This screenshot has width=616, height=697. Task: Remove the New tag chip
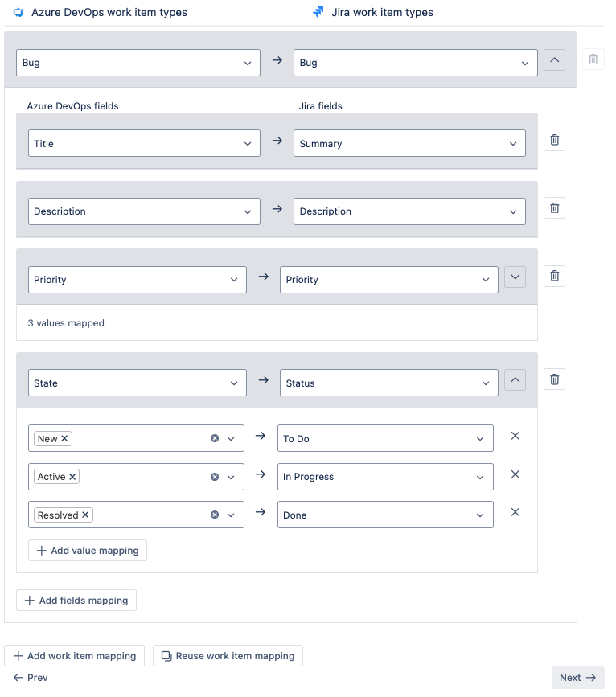tap(64, 438)
